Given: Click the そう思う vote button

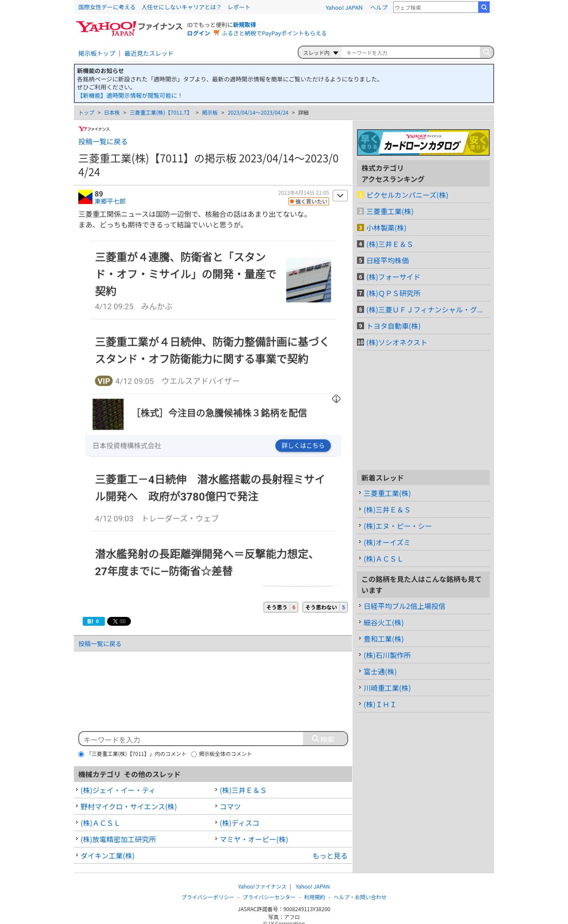Looking at the screenshot, I should point(281,607).
